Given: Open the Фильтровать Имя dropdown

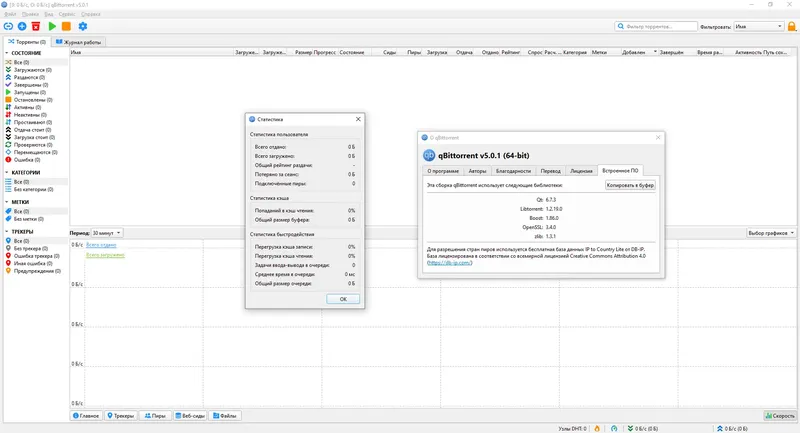Looking at the screenshot, I should [759, 27].
